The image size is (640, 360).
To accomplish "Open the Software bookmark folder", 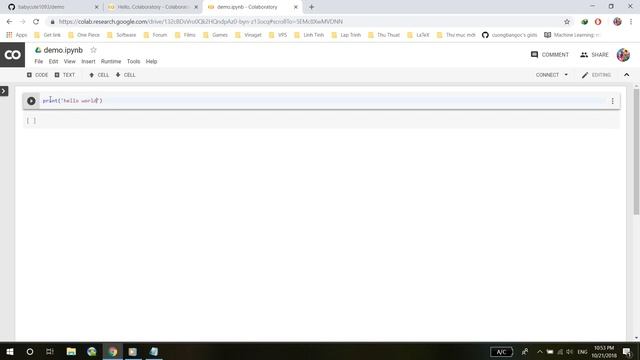I will tap(122, 35).
